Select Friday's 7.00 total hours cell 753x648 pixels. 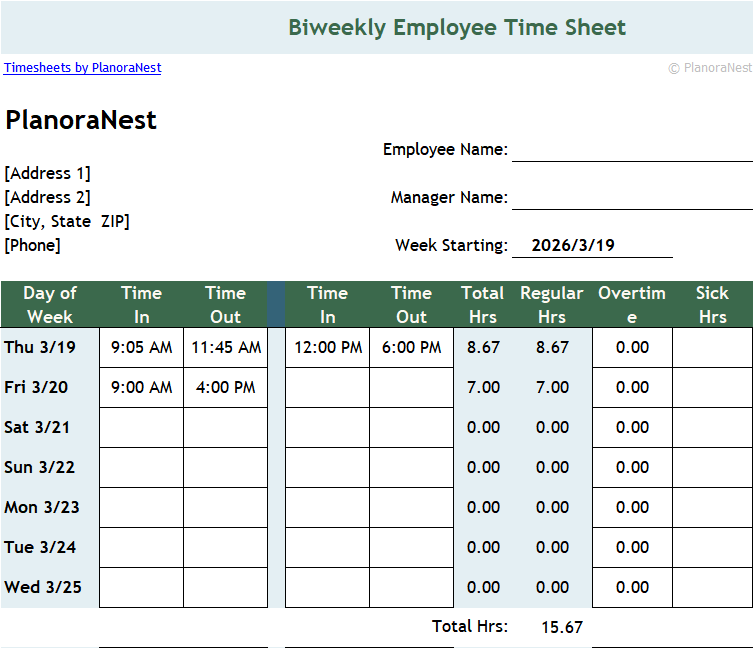pos(483,387)
